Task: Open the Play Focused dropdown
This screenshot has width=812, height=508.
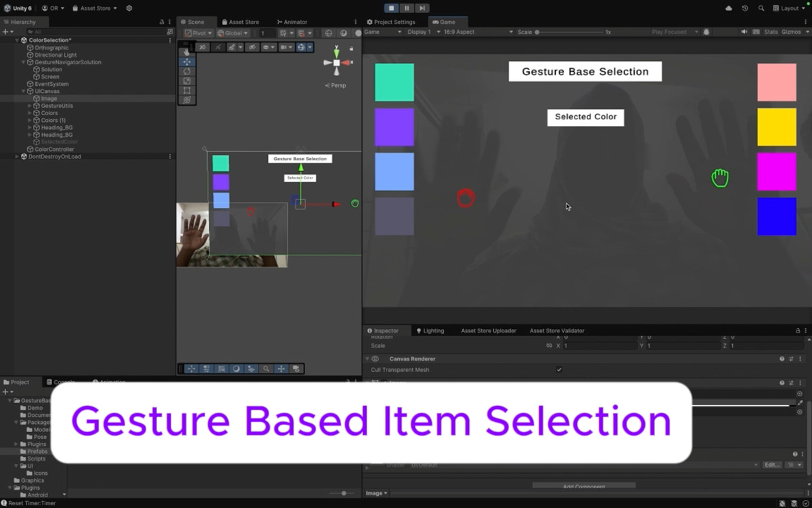Action: 673,32
